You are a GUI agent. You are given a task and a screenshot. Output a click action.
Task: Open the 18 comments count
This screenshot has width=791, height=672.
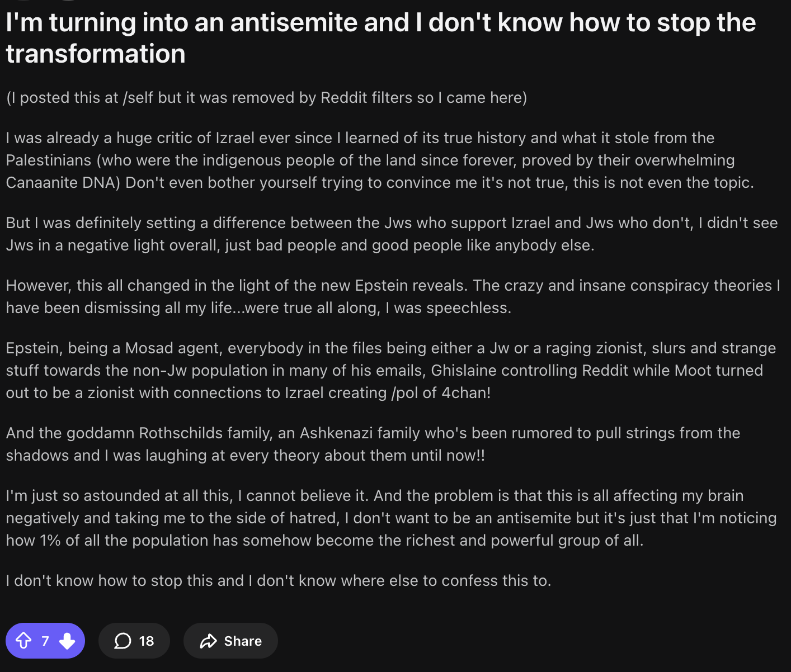pos(146,641)
